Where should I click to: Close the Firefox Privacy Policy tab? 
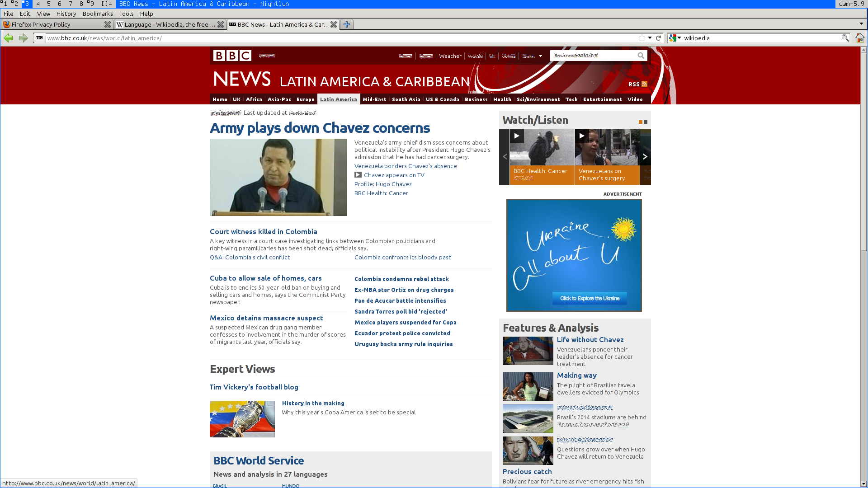coord(107,24)
